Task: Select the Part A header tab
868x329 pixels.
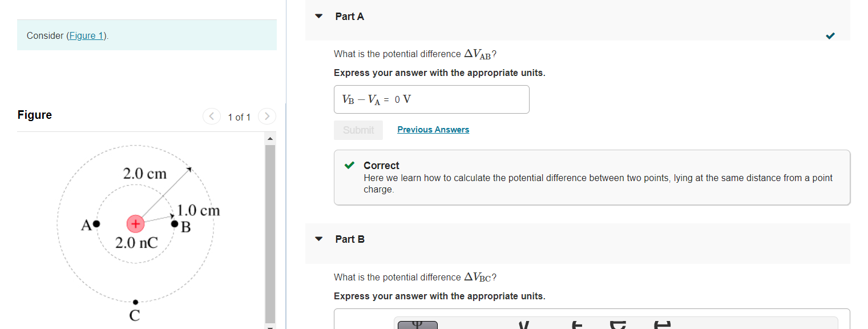Action: 349,16
